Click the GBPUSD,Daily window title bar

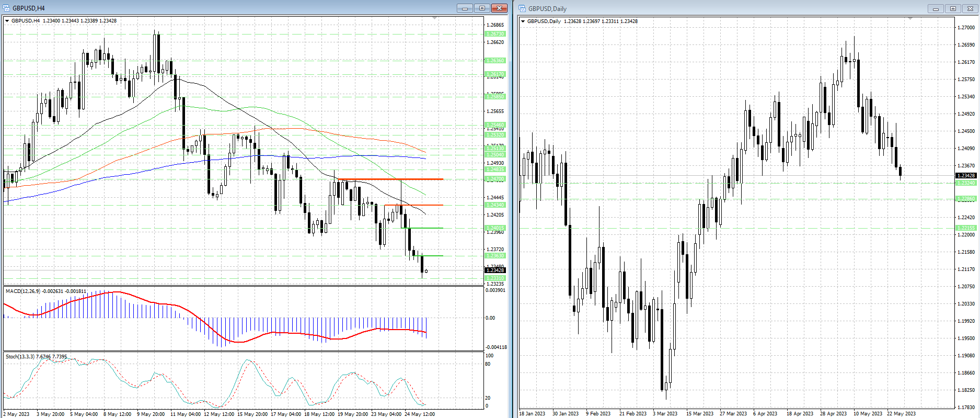pyautogui.click(x=732, y=8)
